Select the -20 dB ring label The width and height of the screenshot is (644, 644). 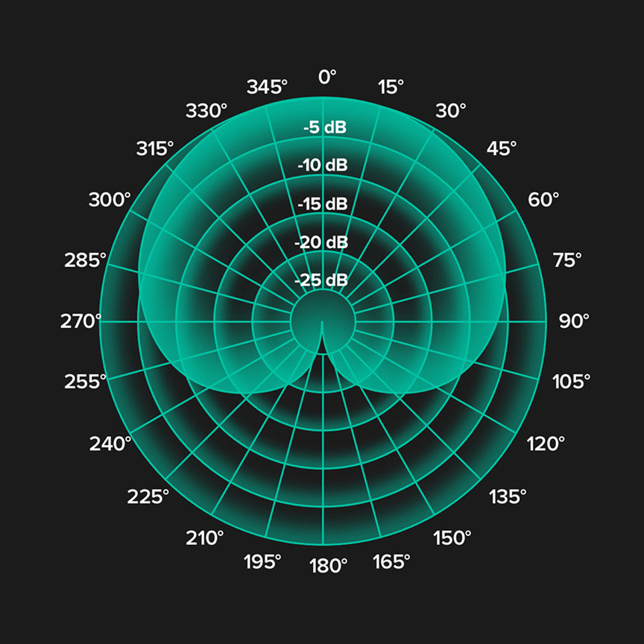(321, 242)
